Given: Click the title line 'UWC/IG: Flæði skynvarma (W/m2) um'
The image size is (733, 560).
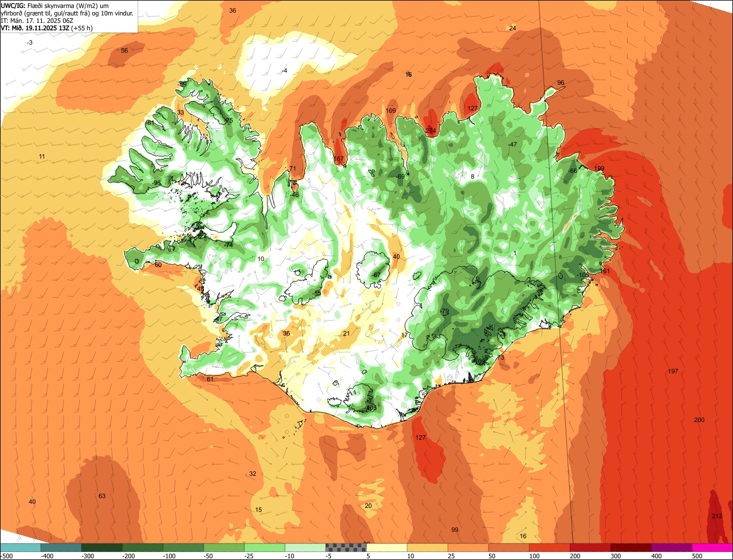Looking at the screenshot, I should click(55, 5).
